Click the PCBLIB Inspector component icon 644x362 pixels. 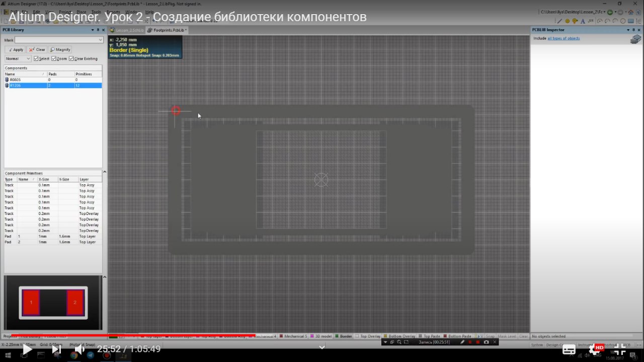coord(636,39)
